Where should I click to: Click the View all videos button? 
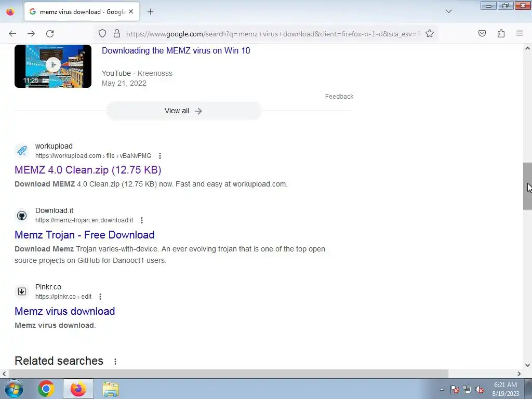[184, 111]
